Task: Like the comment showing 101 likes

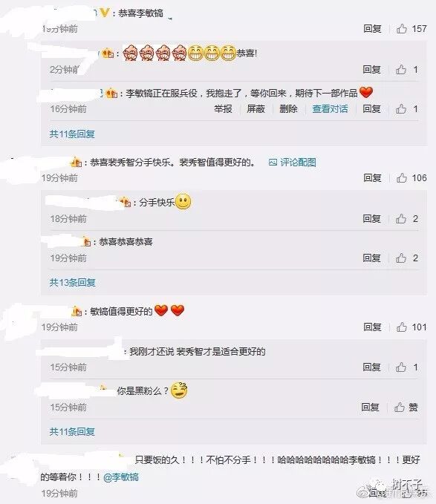Action: (x=402, y=327)
